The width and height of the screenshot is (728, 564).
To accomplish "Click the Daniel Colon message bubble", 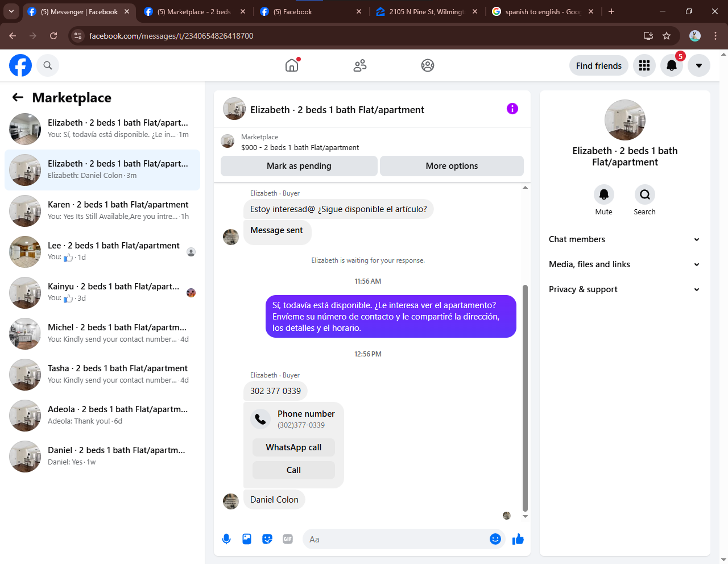I will (274, 500).
